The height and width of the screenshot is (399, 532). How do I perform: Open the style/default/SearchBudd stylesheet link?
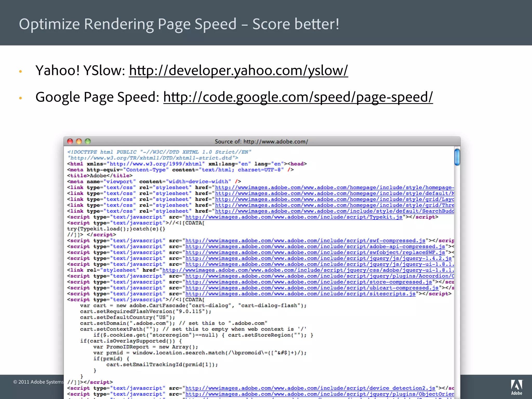coord(335,211)
